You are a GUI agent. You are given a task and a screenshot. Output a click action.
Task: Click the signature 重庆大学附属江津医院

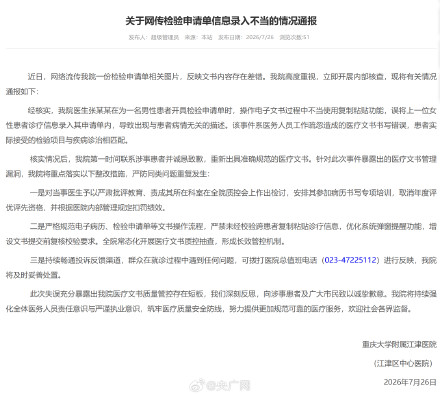coord(399,344)
